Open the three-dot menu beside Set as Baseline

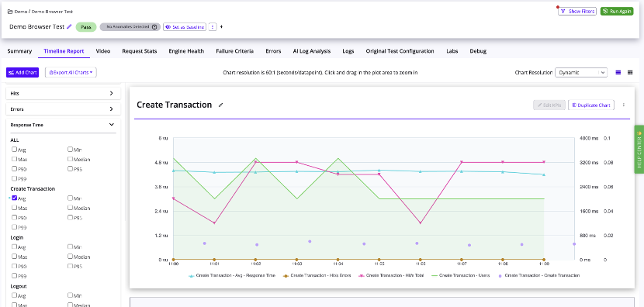[213, 26]
